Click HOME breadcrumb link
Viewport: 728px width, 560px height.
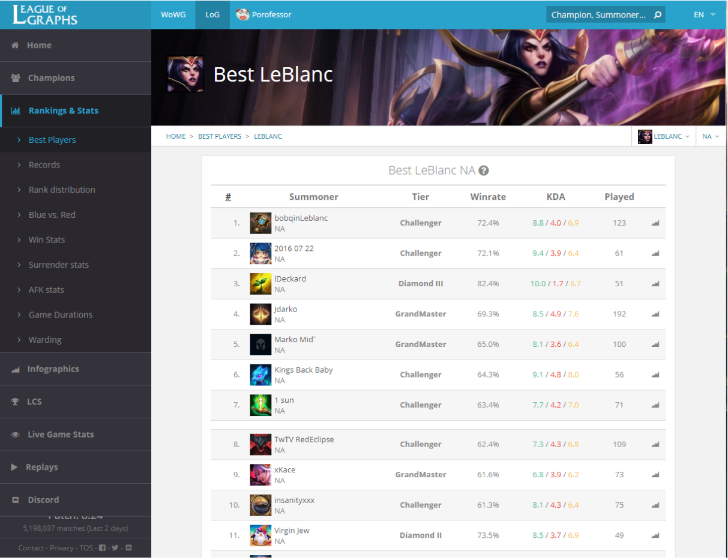point(176,136)
